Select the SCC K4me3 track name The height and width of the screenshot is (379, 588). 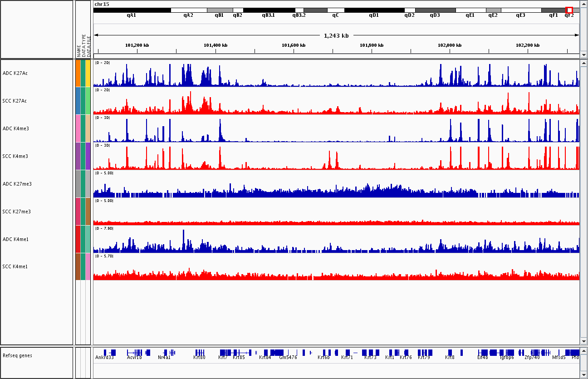click(x=15, y=156)
